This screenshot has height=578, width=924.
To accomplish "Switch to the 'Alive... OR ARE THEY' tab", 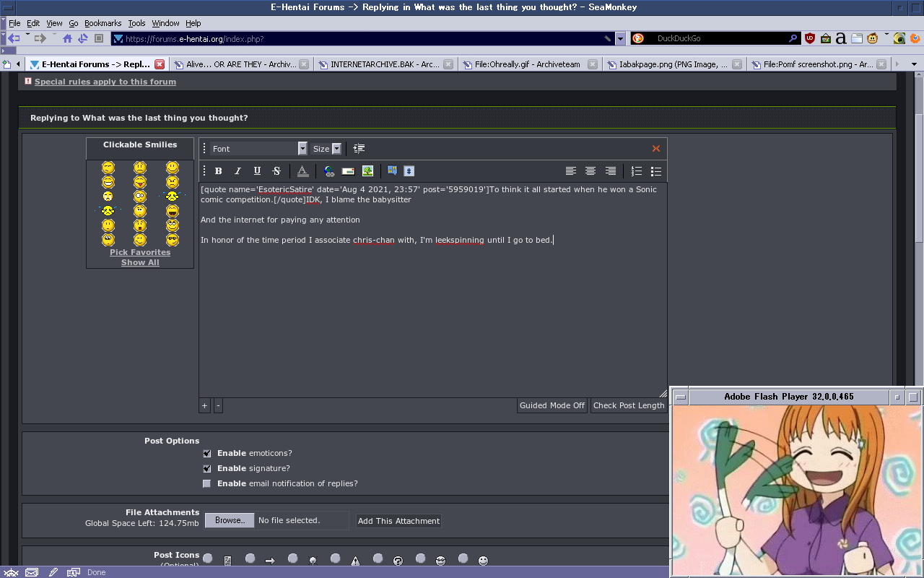I will click(x=240, y=64).
